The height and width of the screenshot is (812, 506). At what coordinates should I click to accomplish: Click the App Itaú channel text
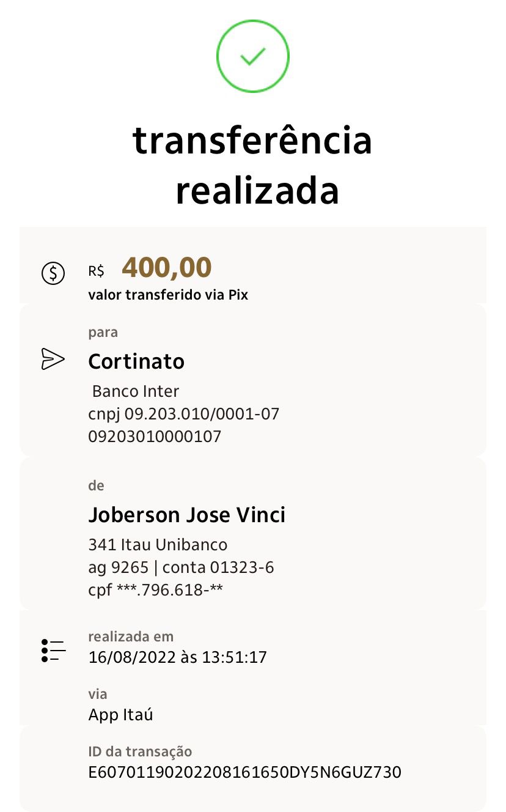[x=121, y=714]
